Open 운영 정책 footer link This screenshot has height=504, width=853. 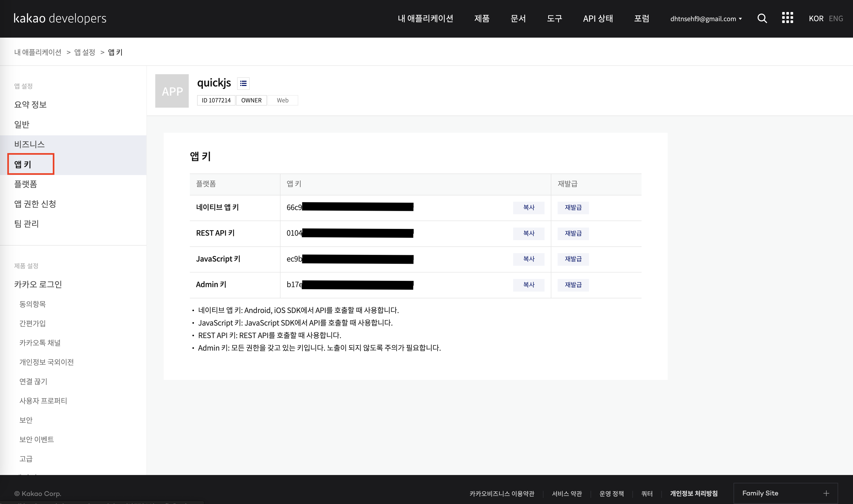[x=611, y=494]
